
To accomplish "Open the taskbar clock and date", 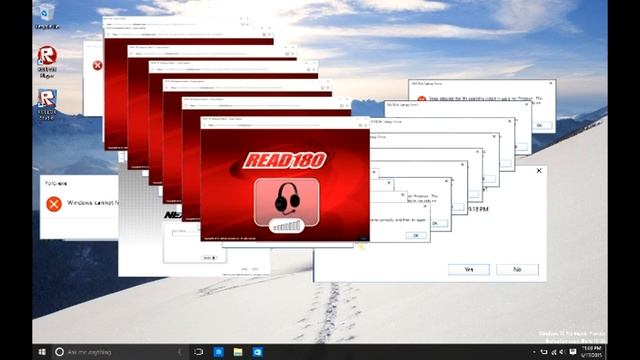I will coord(591,352).
